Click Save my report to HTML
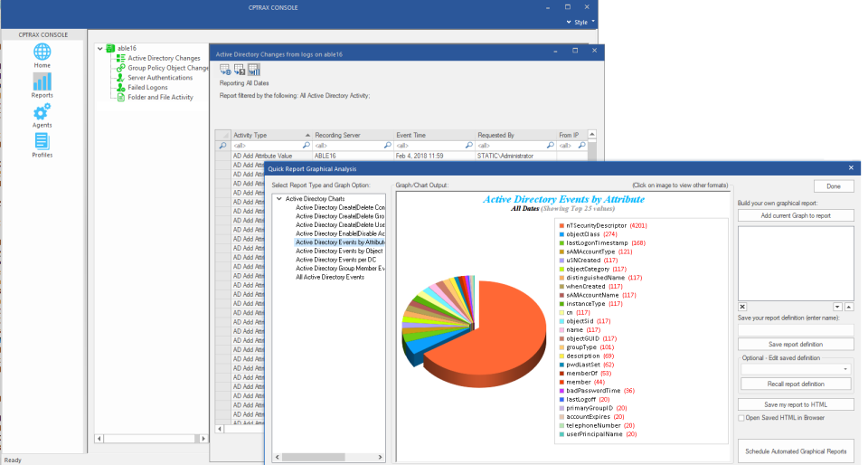868x465 pixels. (x=796, y=404)
